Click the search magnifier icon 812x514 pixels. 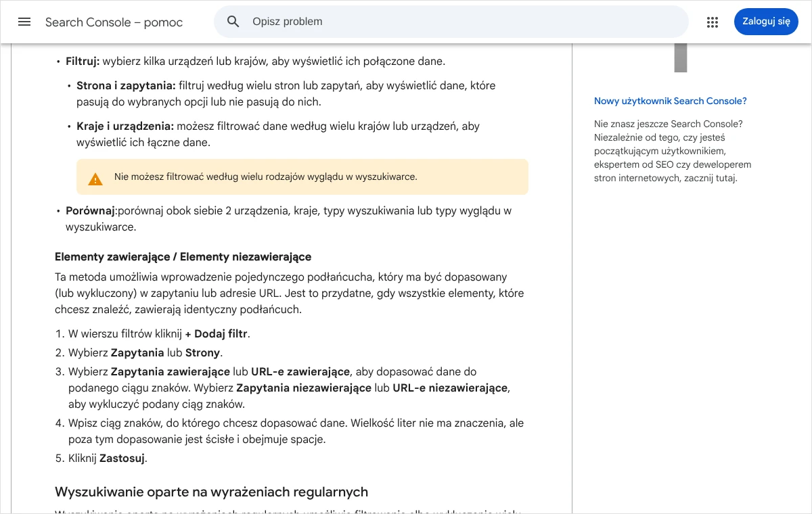[233, 22]
